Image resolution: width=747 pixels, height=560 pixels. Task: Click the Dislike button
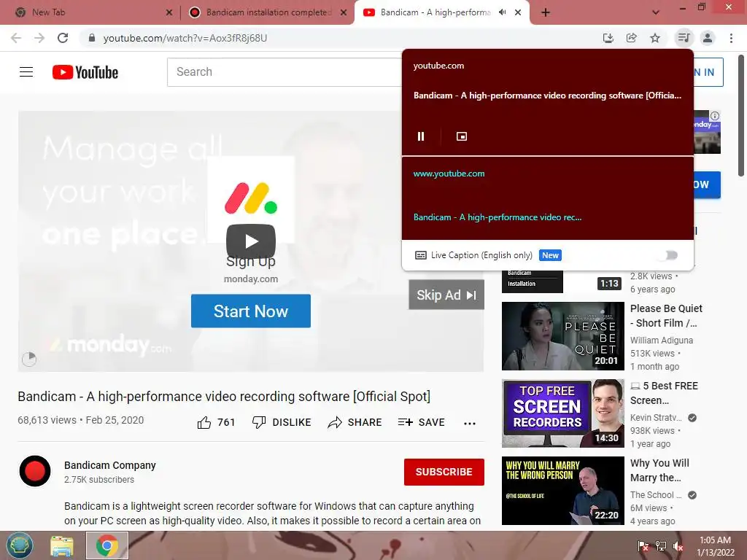click(x=282, y=422)
